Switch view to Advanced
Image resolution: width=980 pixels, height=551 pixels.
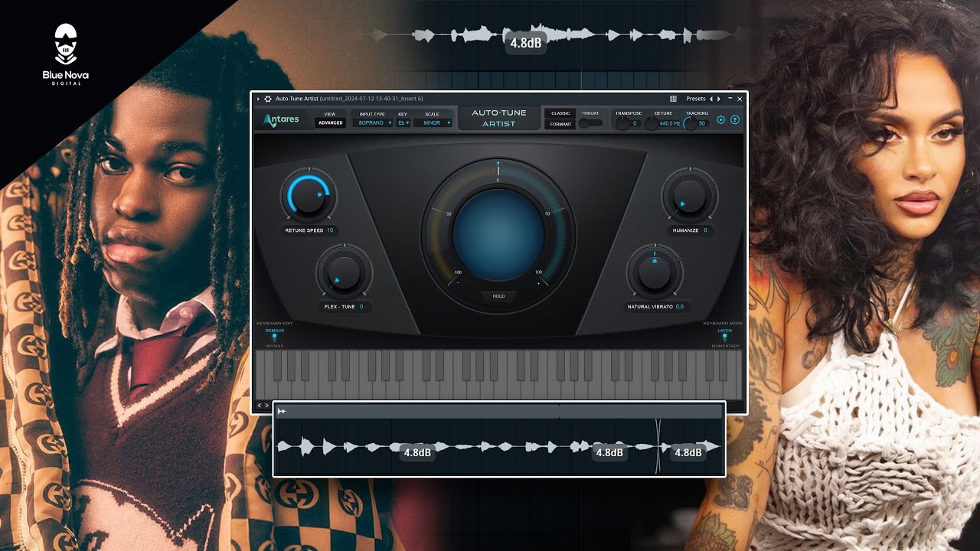330,122
